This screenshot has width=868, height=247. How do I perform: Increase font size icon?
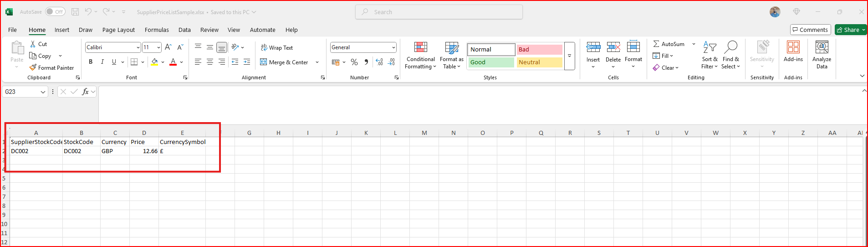point(168,47)
